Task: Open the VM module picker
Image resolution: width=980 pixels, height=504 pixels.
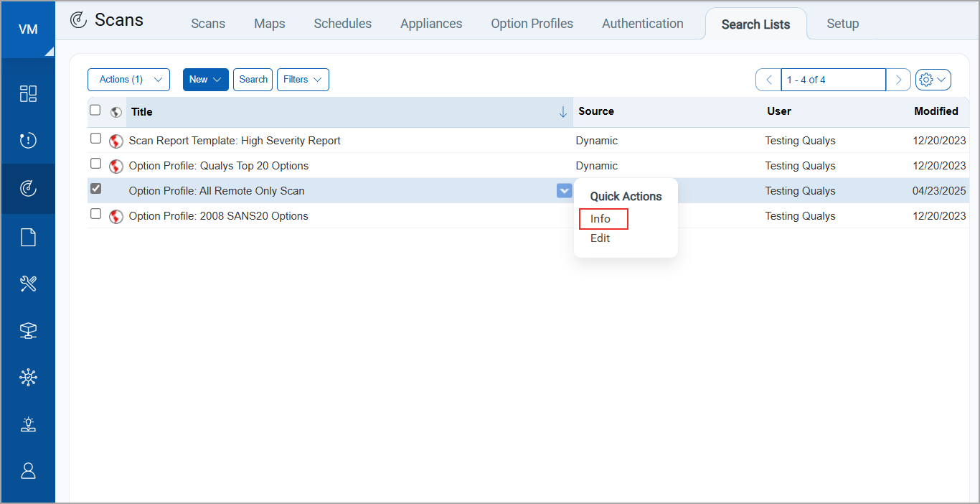Action: point(28,29)
